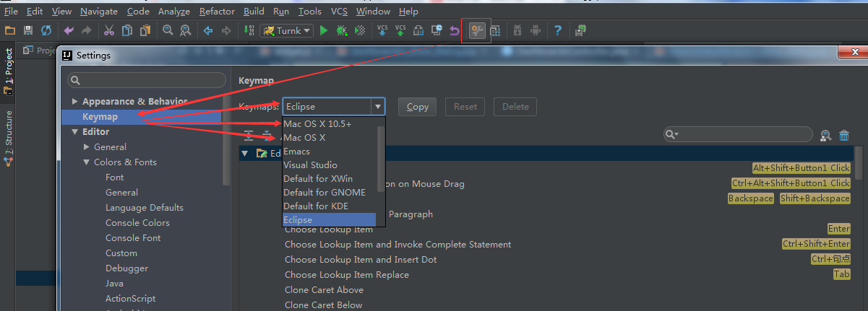Click the Reset keymap button
Image resolution: width=868 pixels, height=311 pixels.
pyautogui.click(x=465, y=107)
